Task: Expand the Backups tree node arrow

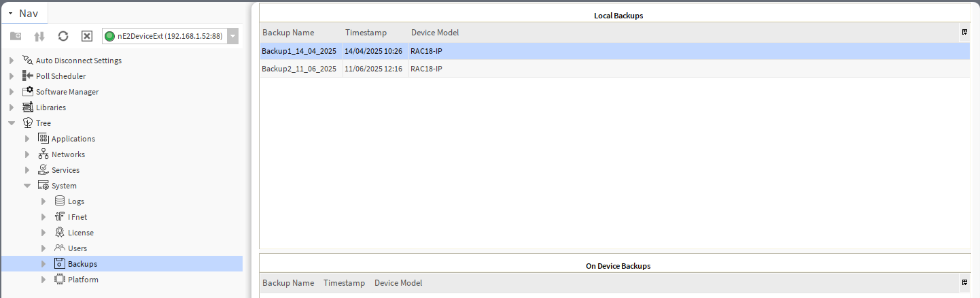Action: click(x=43, y=264)
